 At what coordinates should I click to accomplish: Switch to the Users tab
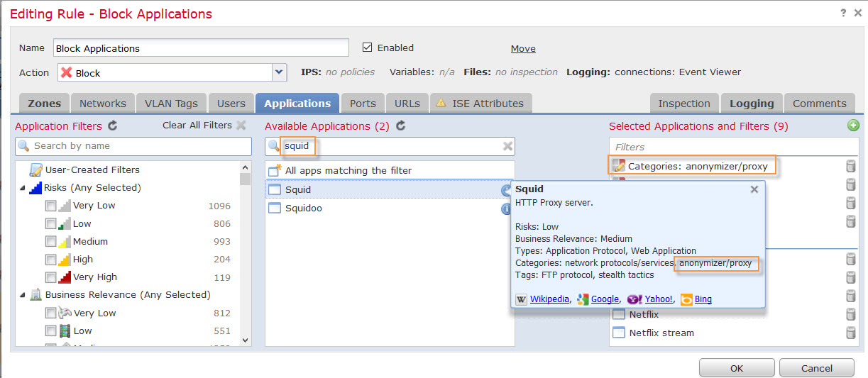[231, 104]
